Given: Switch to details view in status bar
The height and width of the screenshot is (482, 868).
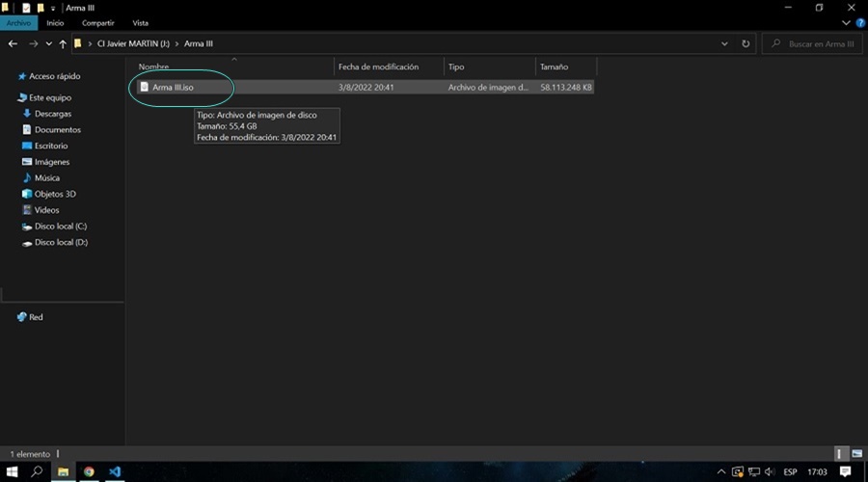Looking at the screenshot, I should point(839,454).
